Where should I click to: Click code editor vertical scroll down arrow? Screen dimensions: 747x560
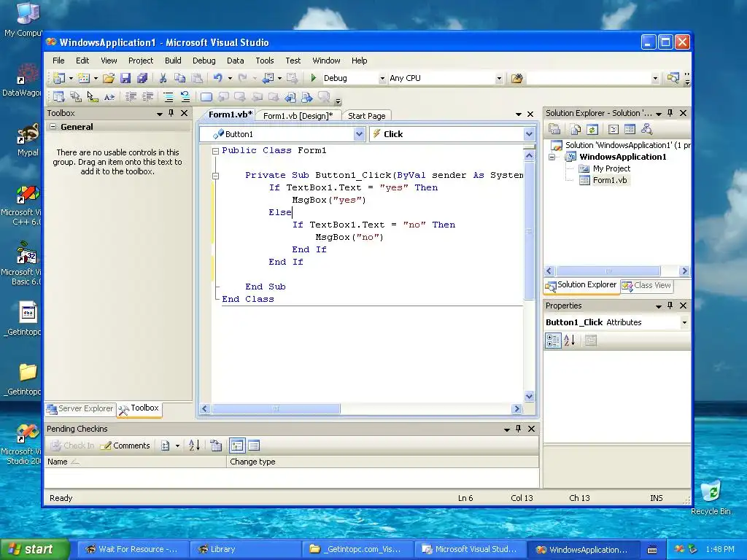tap(529, 396)
